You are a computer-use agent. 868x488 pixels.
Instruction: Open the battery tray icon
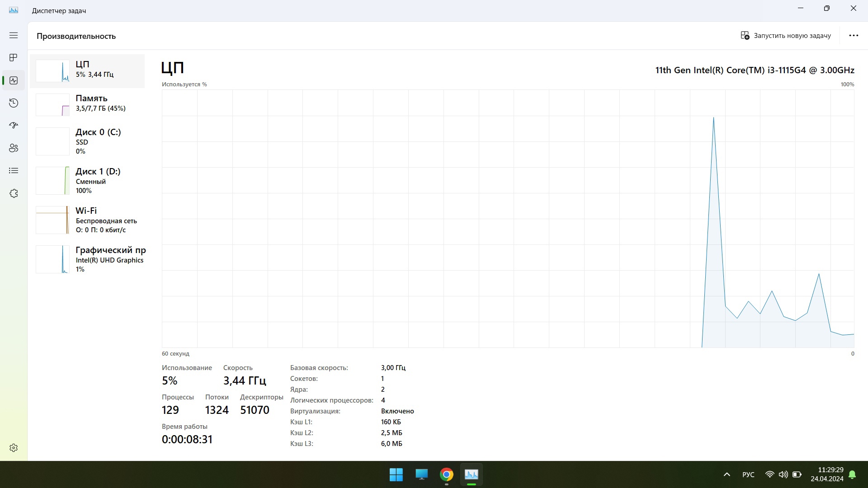[x=797, y=474]
